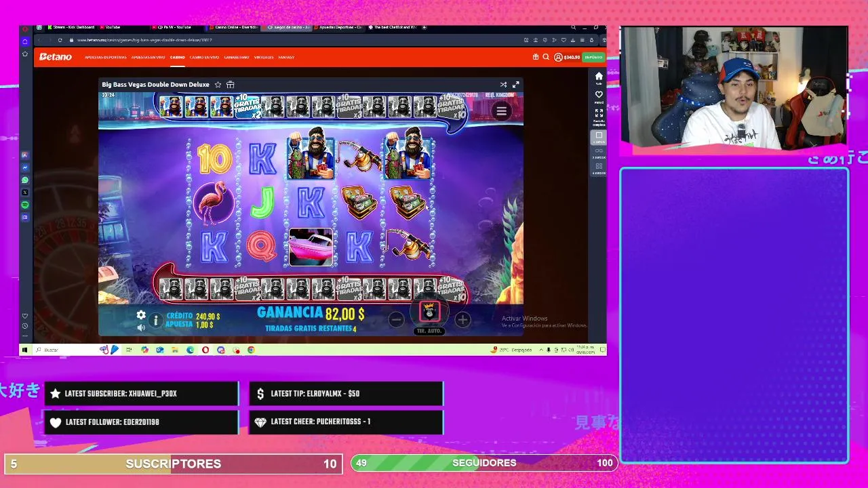Viewport: 868px width, 488px height.
Task: Open the Casino menu item
Action: 177,57
